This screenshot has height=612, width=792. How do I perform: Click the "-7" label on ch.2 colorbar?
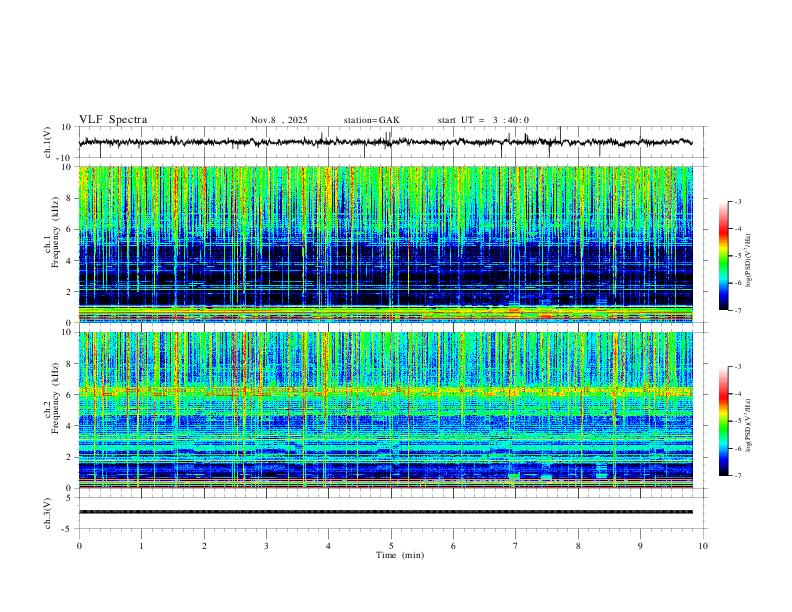[x=738, y=476]
